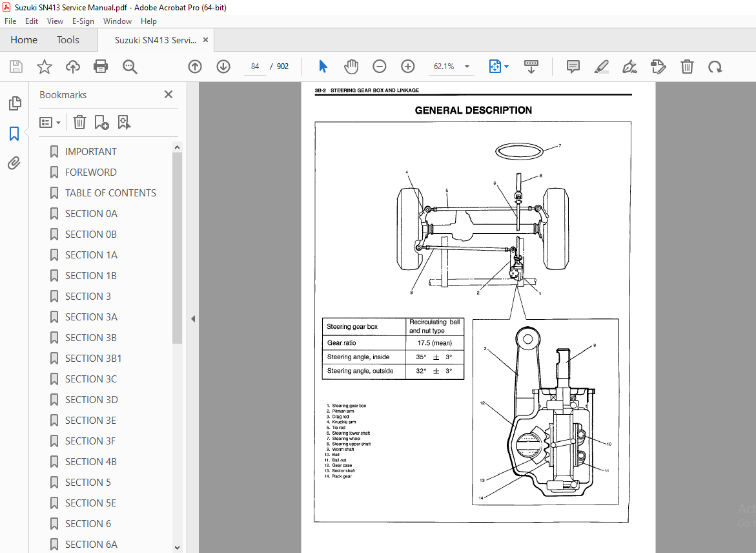Image resolution: width=756 pixels, height=553 pixels.
Task: Go to SECTION 3D bookmark
Action: [91, 399]
